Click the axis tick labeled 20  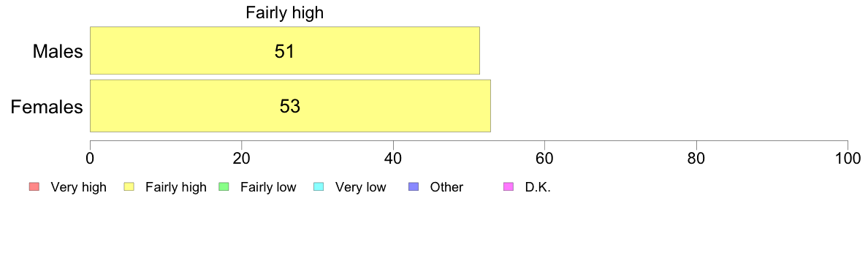[241, 159]
